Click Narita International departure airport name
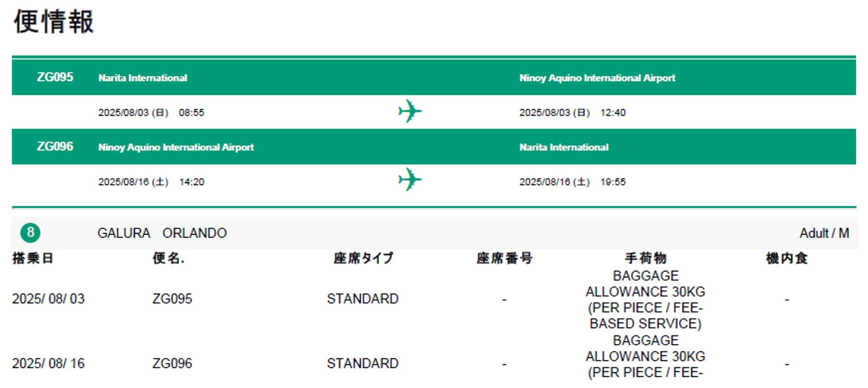The width and height of the screenshot is (868, 388). pos(143,78)
